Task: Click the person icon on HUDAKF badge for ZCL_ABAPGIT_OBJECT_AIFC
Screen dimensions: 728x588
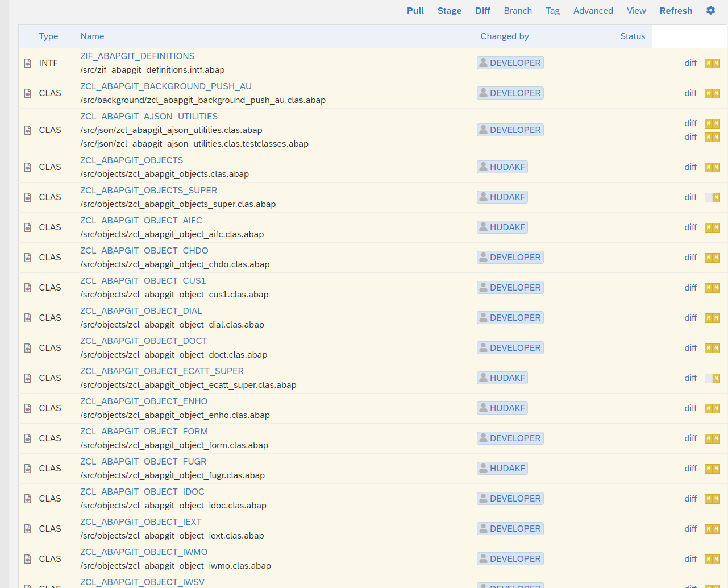Action: tap(482, 227)
